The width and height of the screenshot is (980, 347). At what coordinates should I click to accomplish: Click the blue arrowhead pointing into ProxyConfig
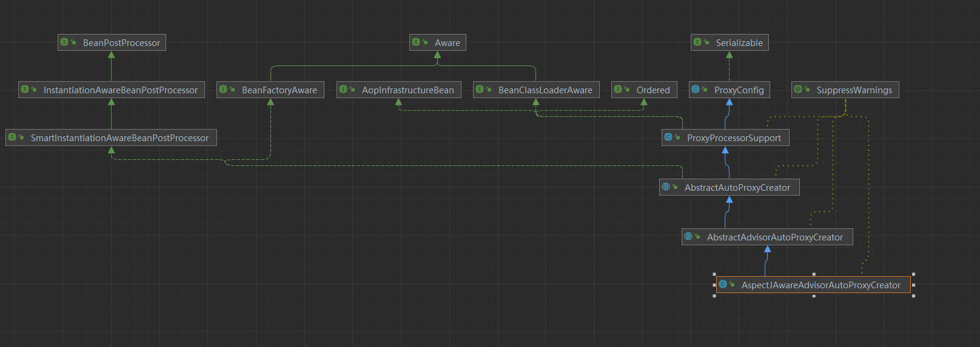pos(730,102)
